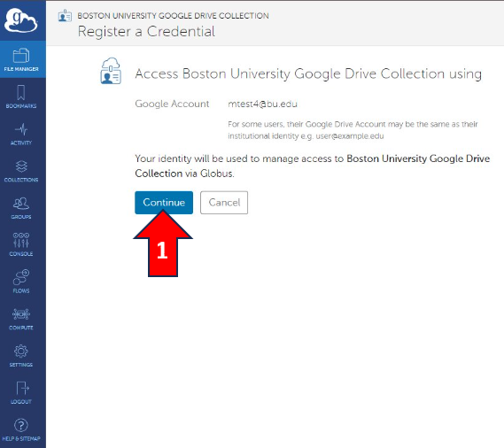Click Logout in sidebar

(21, 392)
